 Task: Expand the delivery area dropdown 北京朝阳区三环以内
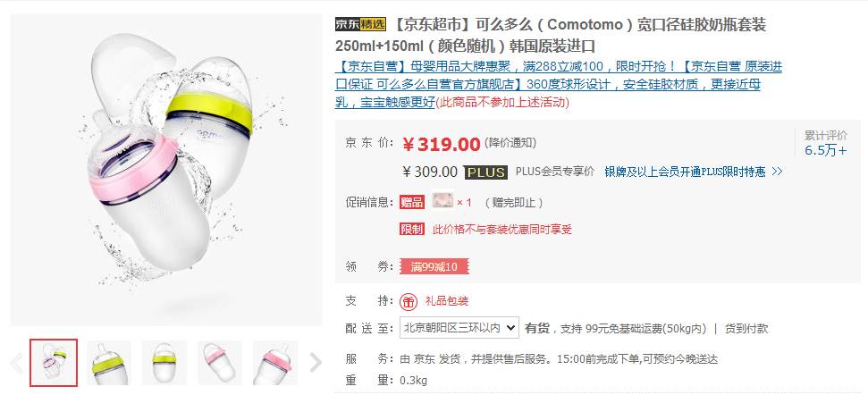(x=459, y=328)
